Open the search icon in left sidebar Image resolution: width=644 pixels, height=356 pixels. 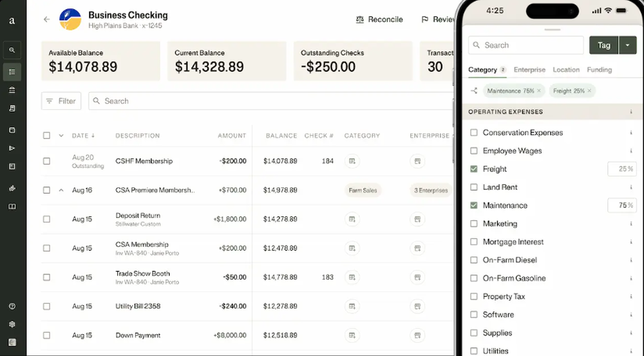tap(12, 50)
